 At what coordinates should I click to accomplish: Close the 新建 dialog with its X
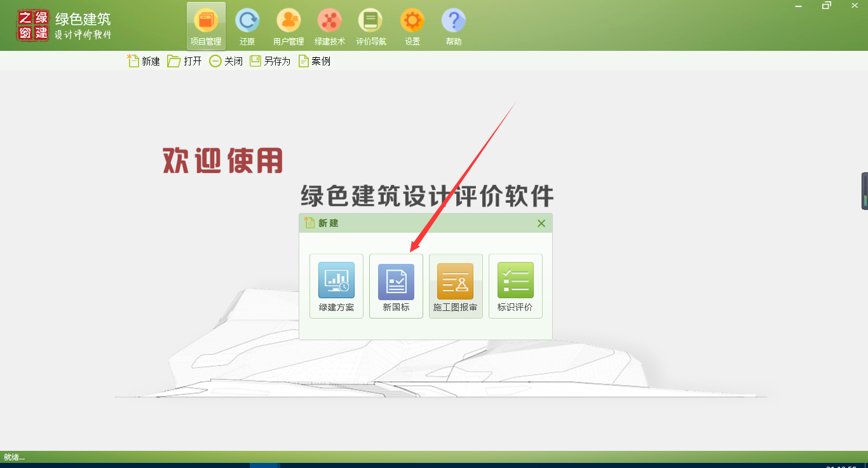541,223
